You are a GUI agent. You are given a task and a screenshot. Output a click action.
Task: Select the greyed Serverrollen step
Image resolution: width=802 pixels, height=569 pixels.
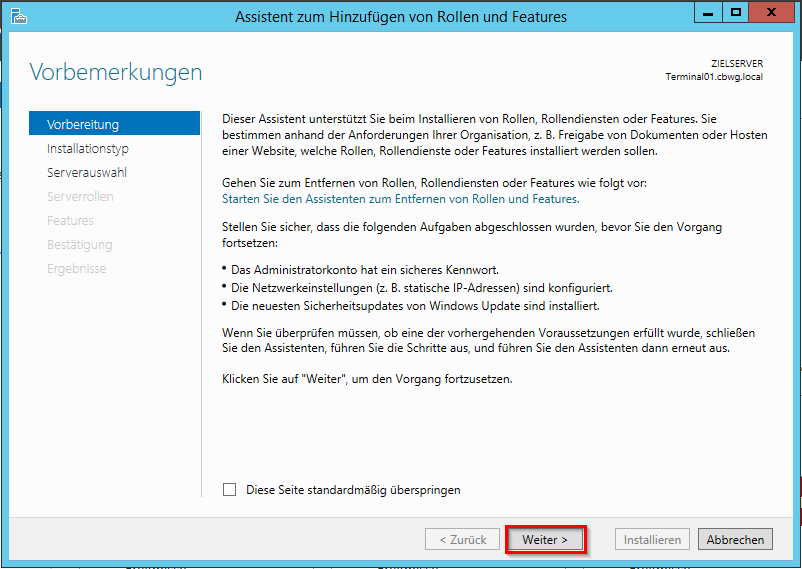coord(80,196)
